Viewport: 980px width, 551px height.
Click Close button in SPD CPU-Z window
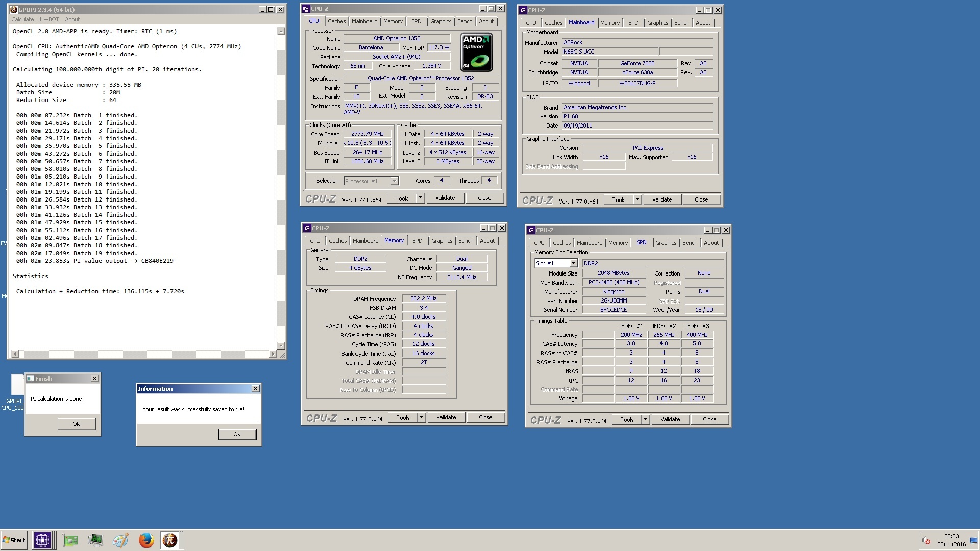click(x=709, y=419)
